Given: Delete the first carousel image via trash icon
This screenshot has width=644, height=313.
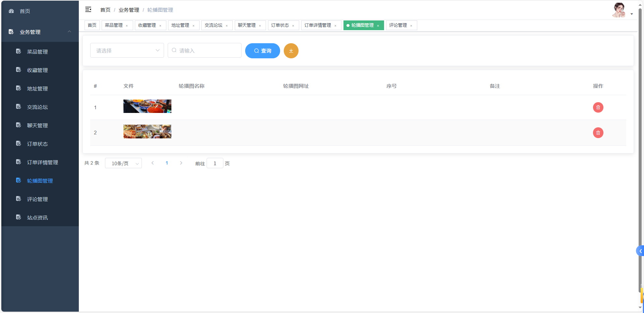Looking at the screenshot, I should 598,107.
